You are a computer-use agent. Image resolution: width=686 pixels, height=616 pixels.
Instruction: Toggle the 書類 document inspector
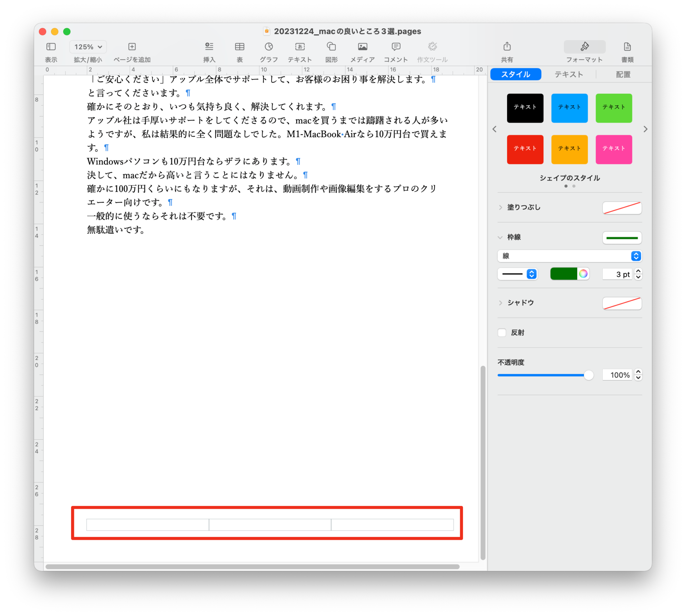click(627, 47)
